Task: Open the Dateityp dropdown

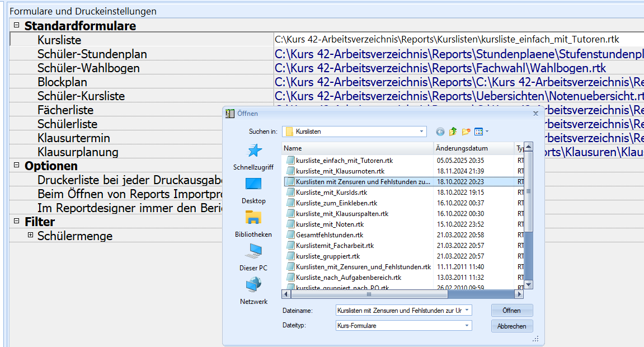Action: (x=467, y=326)
